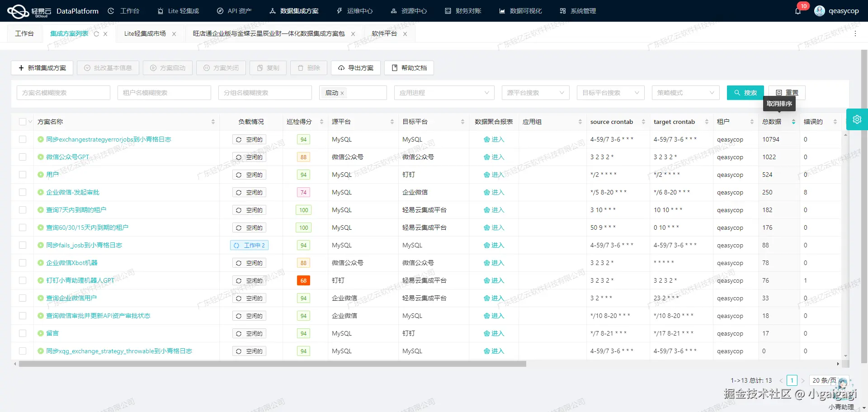Click the horizontal table scrollbar

coord(273,364)
